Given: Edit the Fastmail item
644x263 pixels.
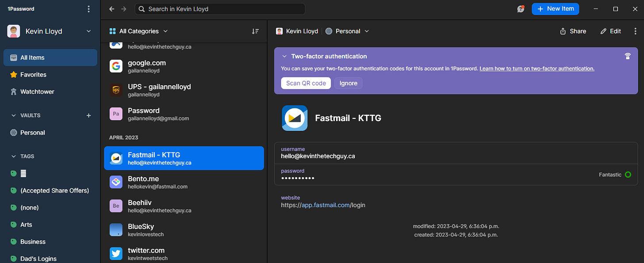Looking at the screenshot, I should click(x=610, y=31).
